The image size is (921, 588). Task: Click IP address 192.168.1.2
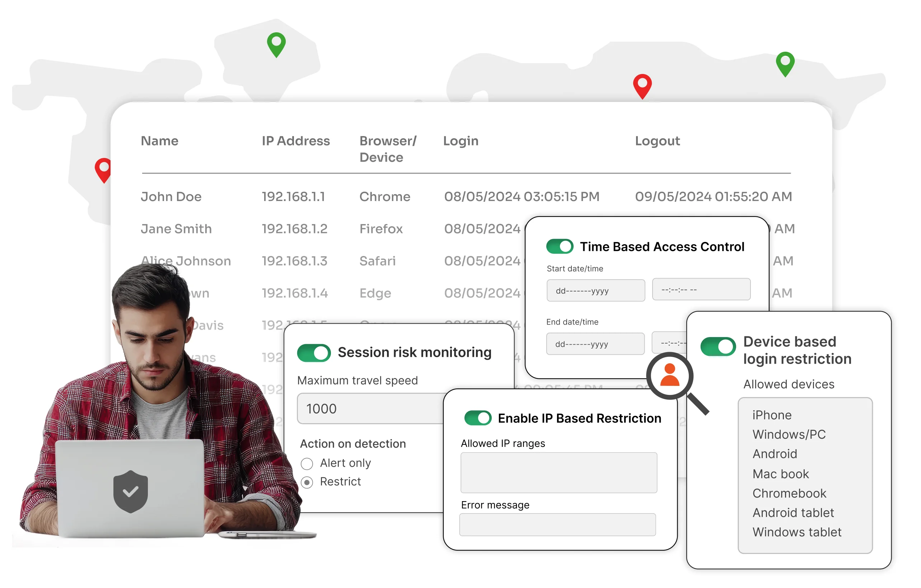(x=295, y=229)
